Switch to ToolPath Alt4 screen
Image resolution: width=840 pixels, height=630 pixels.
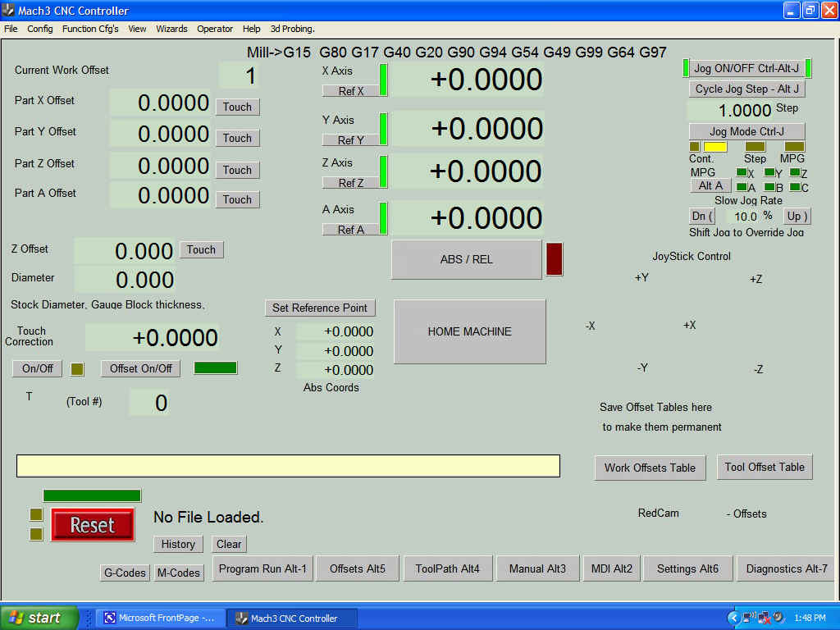point(447,568)
